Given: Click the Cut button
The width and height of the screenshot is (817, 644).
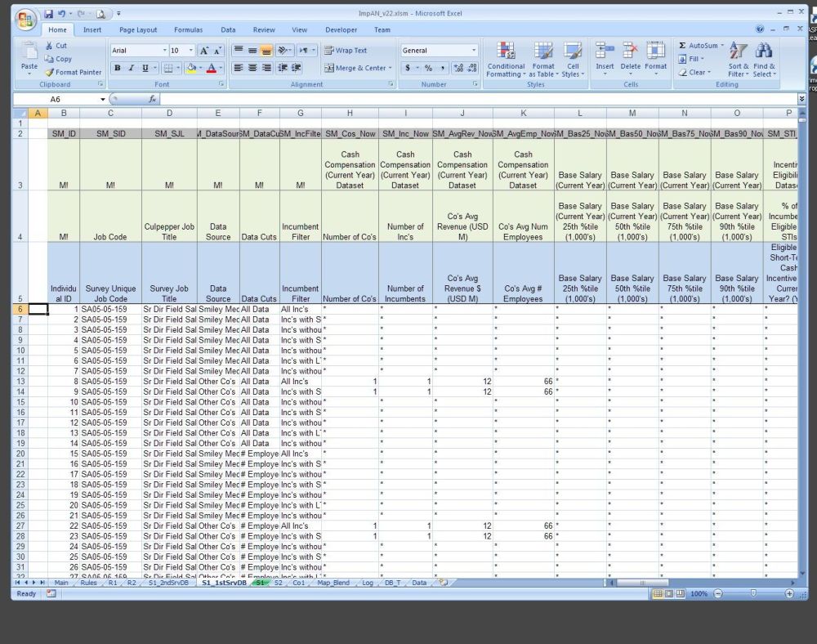Looking at the screenshot, I should (x=56, y=46).
